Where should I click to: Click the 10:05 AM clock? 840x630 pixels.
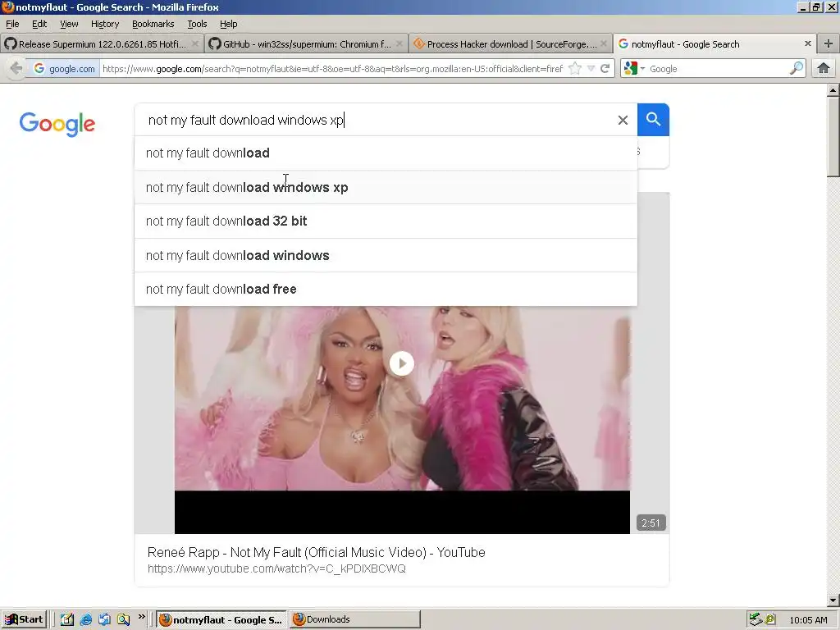tap(808, 620)
